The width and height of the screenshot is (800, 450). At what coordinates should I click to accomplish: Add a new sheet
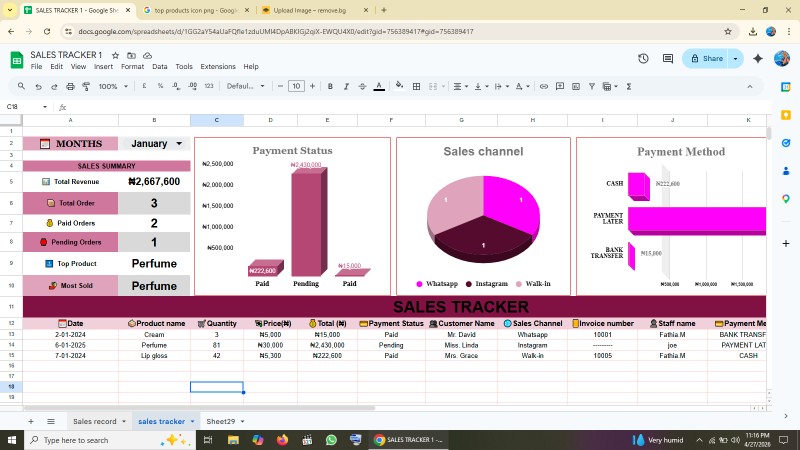31,421
